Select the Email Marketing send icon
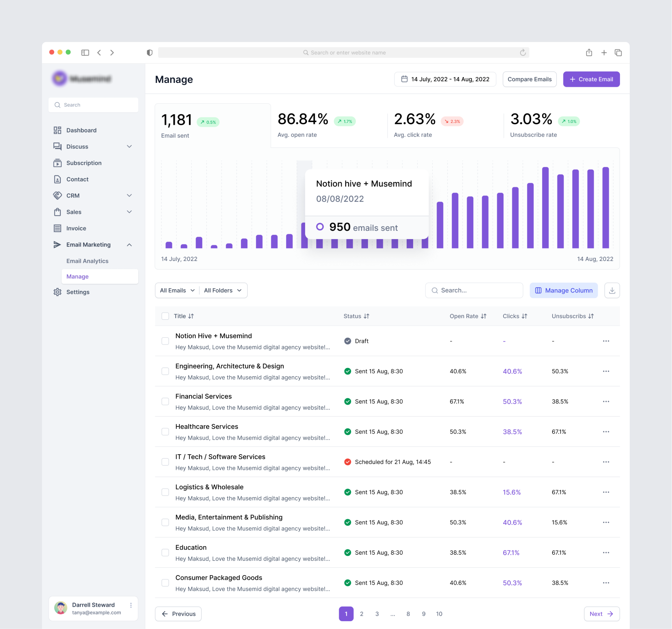 [57, 244]
